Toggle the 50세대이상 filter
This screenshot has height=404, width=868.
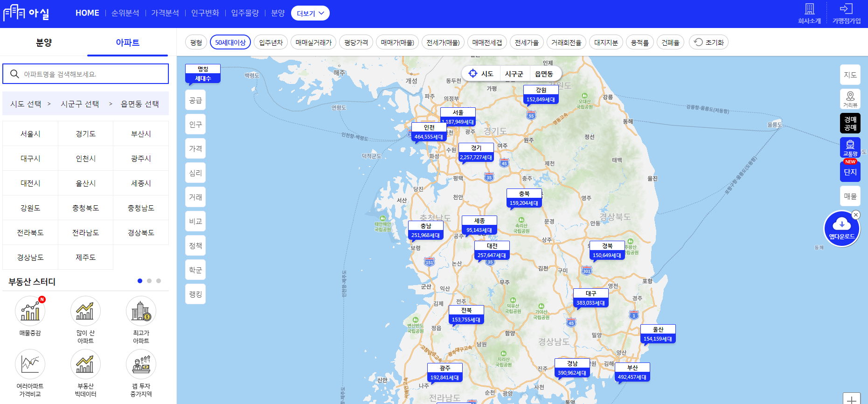[x=230, y=42]
